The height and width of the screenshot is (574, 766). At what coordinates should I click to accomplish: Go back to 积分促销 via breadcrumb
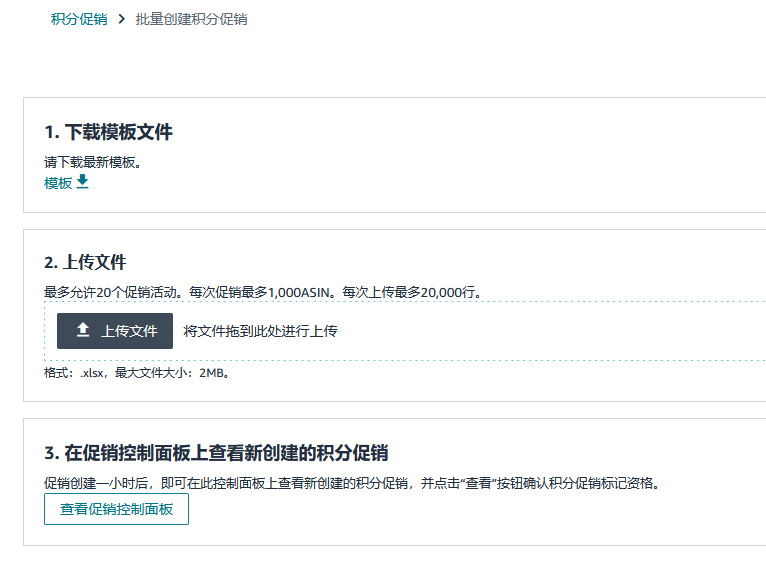click(x=79, y=19)
